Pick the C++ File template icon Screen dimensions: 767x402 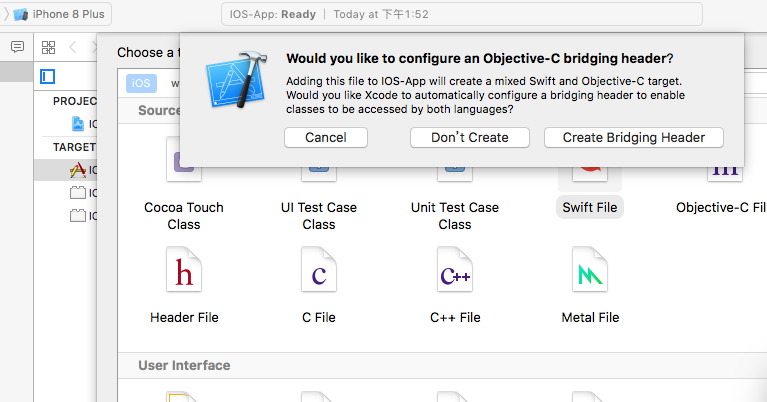(x=455, y=269)
